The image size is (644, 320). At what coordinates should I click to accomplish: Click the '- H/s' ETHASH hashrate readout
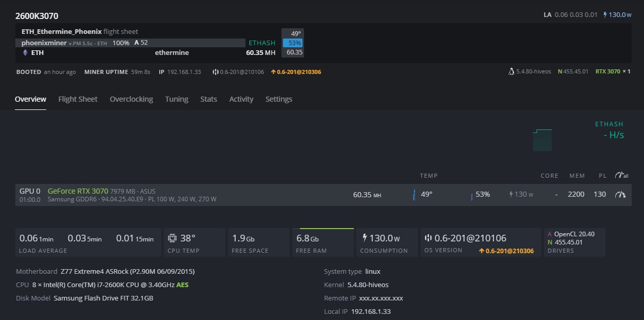[614, 135]
